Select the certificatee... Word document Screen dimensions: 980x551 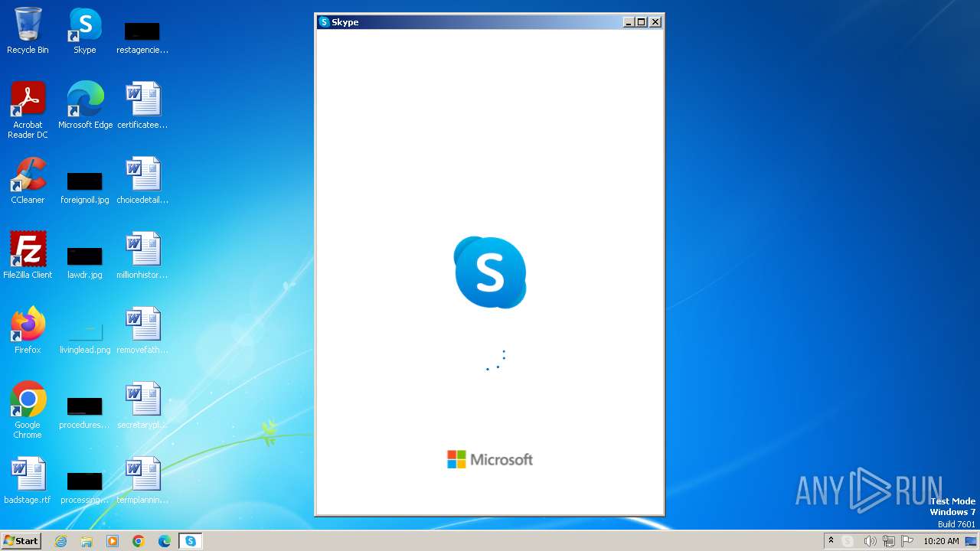click(142, 105)
